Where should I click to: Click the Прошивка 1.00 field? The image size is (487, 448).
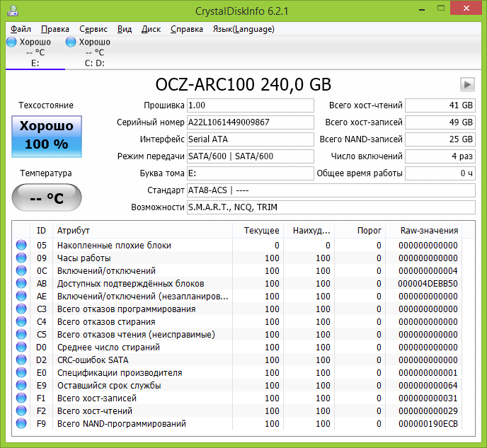[251, 105]
